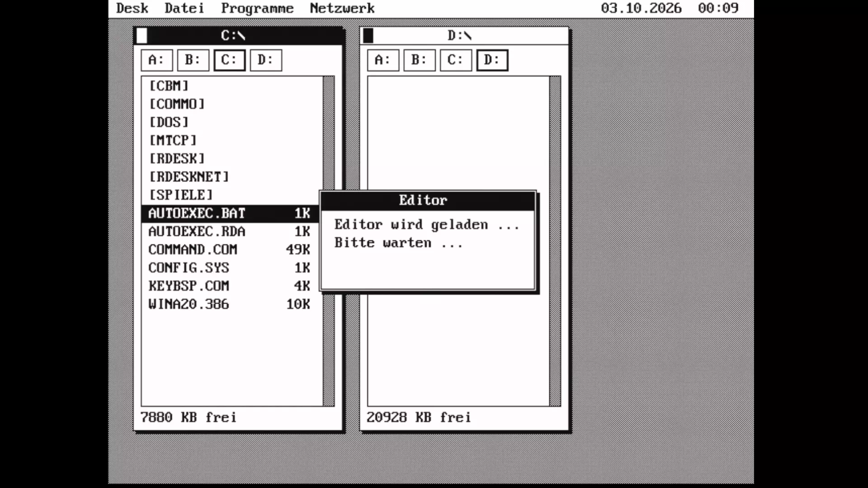Open the Programme menu

(x=257, y=8)
